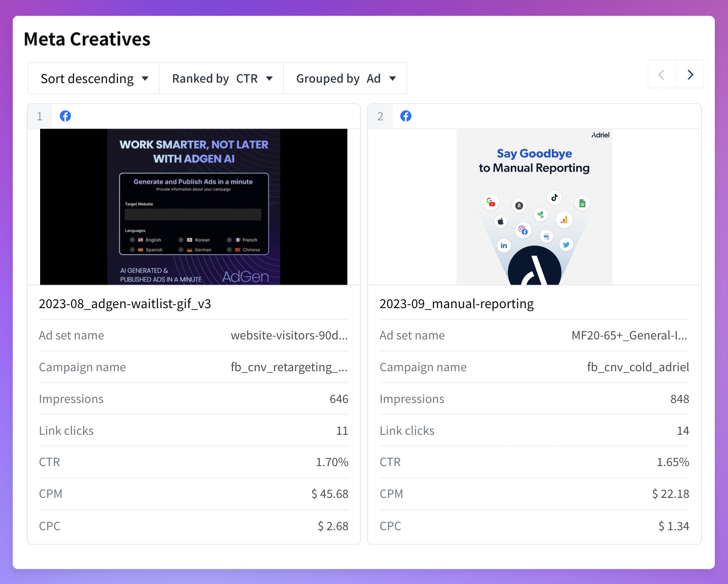The height and width of the screenshot is (584, 728).
Task: Go to previous page of creatives
Action: (661, 74)
